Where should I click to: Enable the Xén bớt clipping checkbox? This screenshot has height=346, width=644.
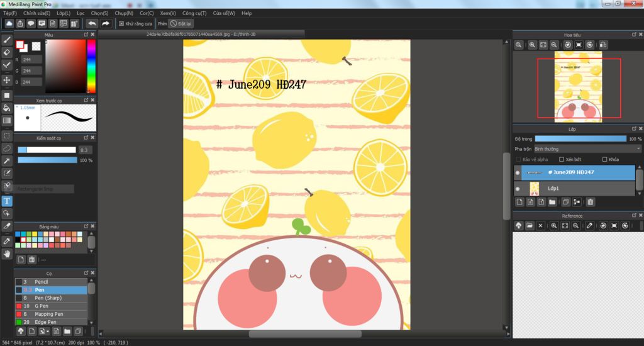pos(562,159)
